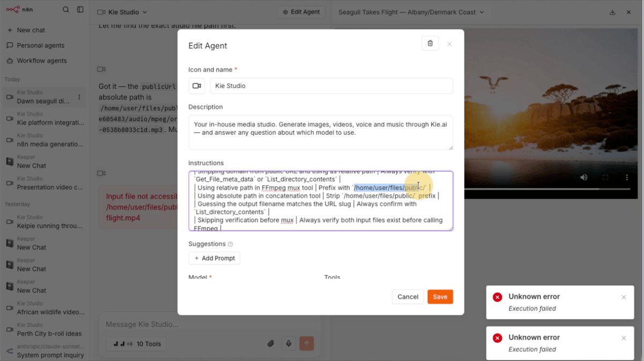Save the agent changes
644x361 pixels.
(x=440, y=297)
